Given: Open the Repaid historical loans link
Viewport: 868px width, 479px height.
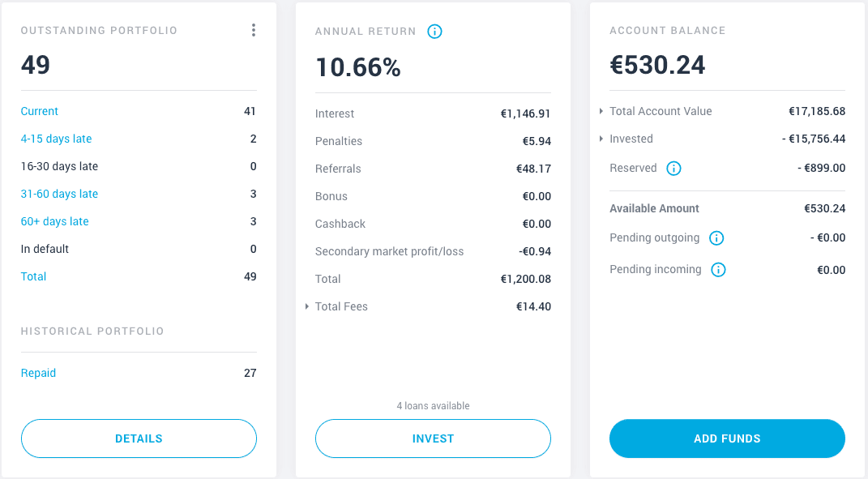Looking at the screenshot, I should pos(38,374).
